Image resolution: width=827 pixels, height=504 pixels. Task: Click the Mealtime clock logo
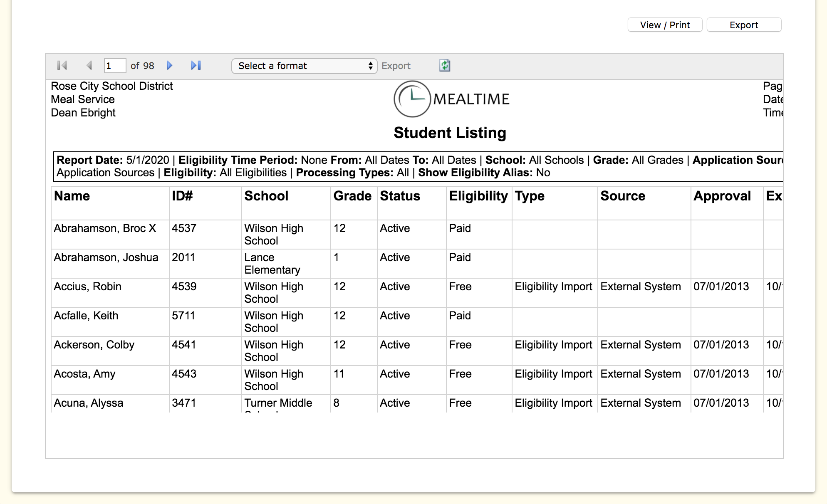(x=412, y=99)
